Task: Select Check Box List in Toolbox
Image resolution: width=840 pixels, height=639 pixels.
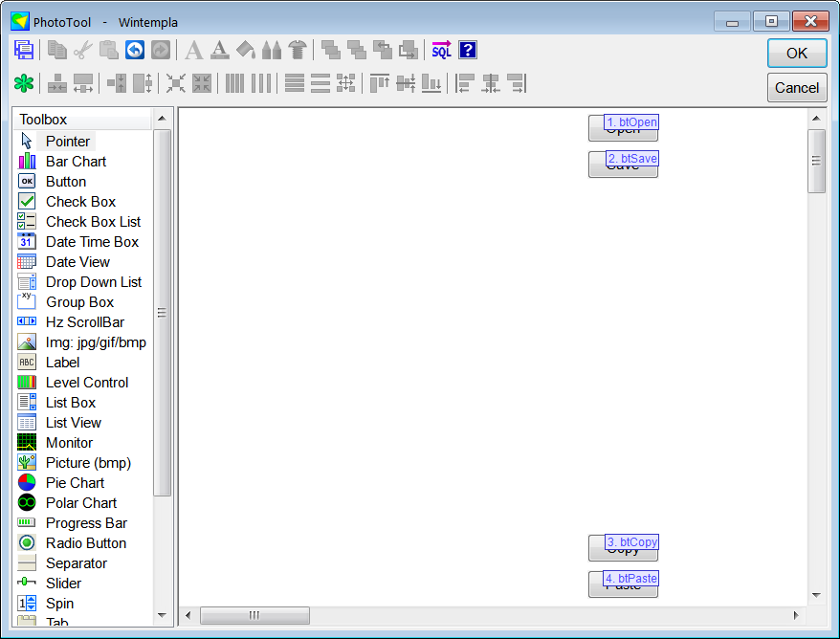Action: [93, 222]
